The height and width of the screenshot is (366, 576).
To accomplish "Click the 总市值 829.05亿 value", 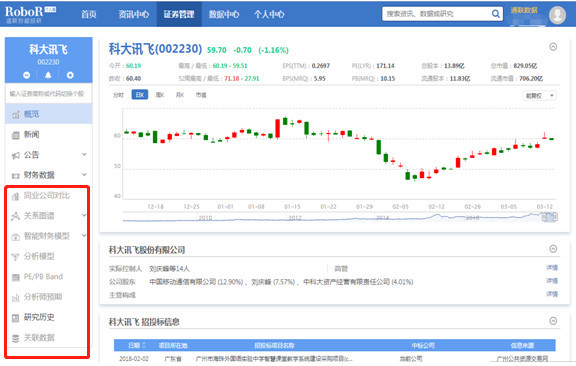I will coord(525,66).
